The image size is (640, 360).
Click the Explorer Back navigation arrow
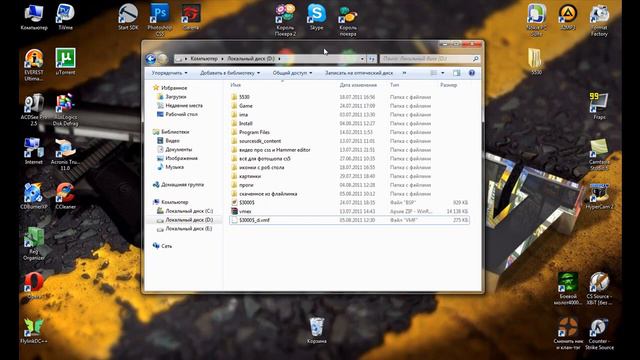pyautogui.click(x=151, y=59)
